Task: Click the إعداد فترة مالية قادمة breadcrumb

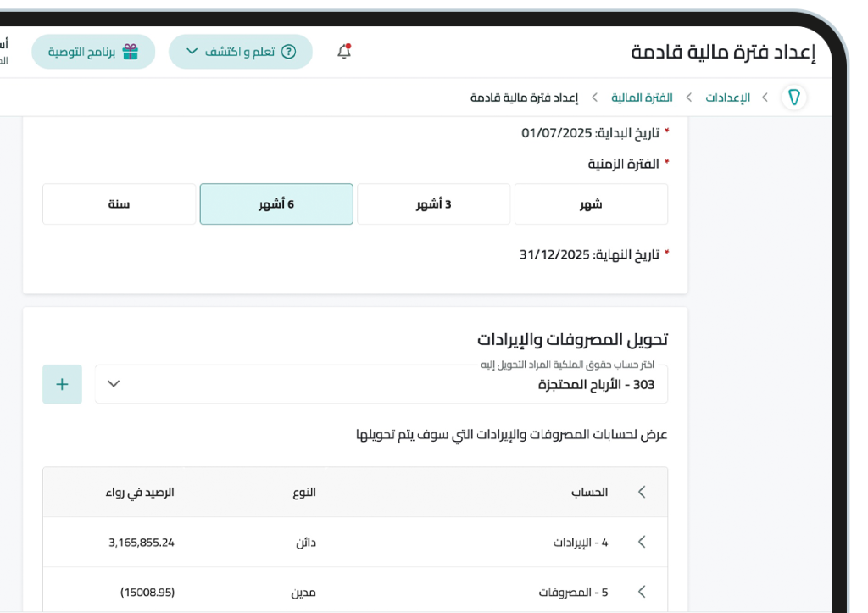Action: point(544,97)
